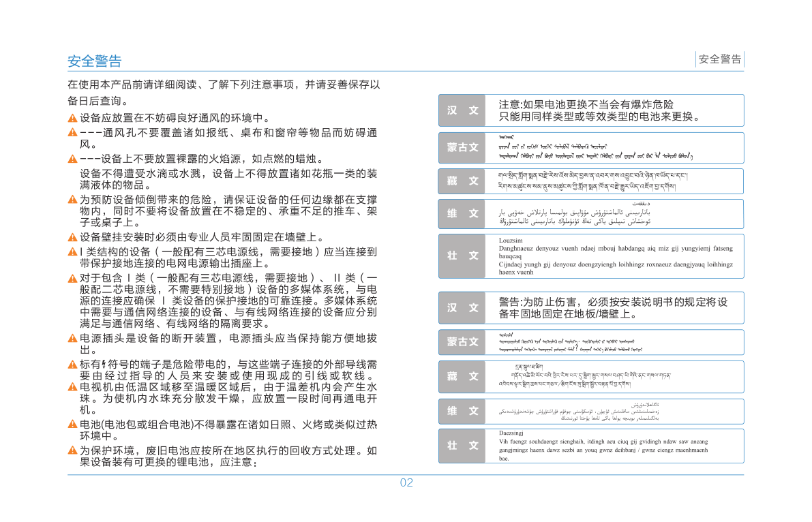The image size is (812, 522).
Task: Click the paragraph 设备不得遭受水滴或水溅
Action: [x=228, y=179]
